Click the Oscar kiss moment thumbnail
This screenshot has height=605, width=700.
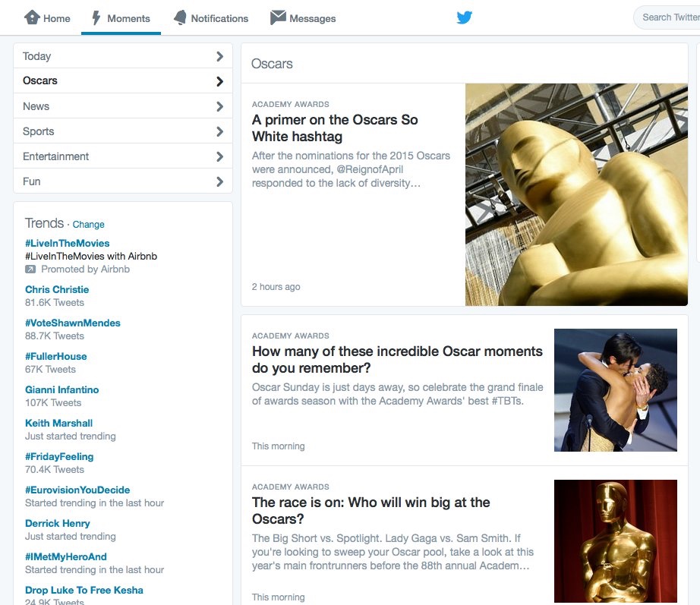(x=615, y=389)
